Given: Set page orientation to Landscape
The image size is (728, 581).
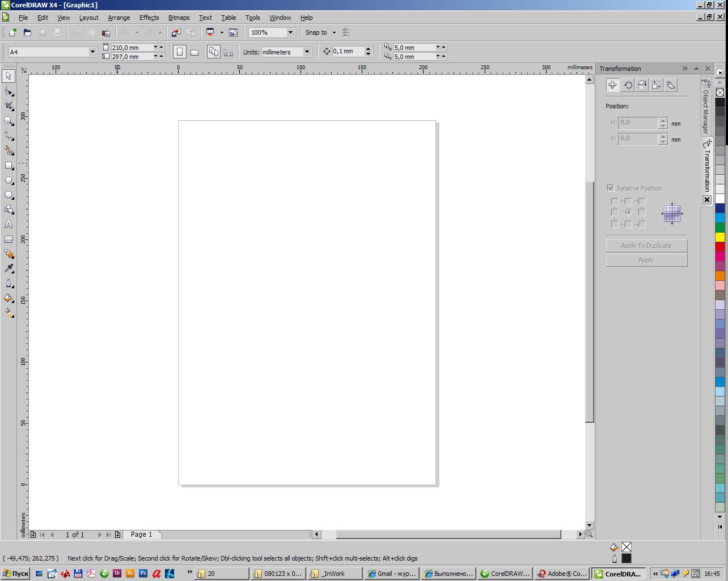Looking at the screenshot, I should [194, 52].
